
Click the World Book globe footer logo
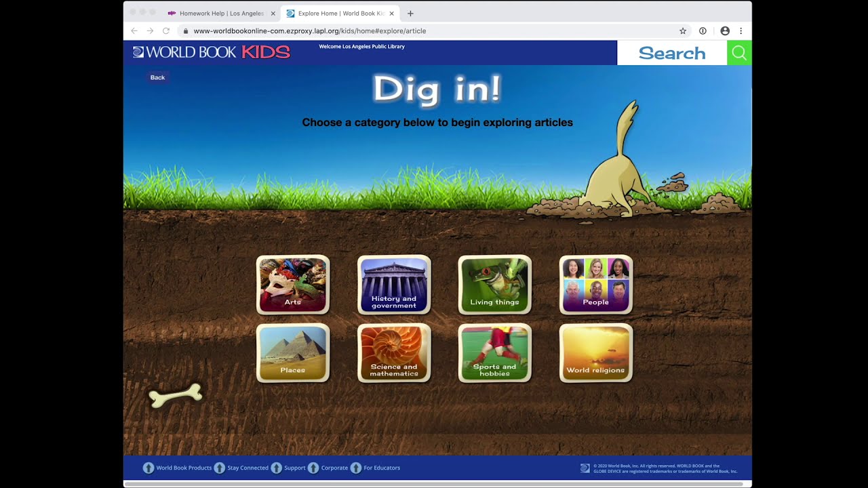coord(585,468)
